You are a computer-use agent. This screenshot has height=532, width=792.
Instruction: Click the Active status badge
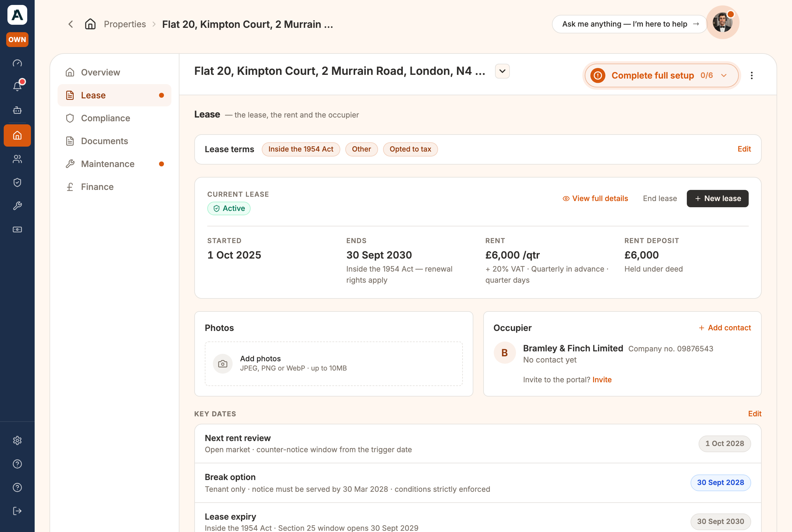coord(229,208)
